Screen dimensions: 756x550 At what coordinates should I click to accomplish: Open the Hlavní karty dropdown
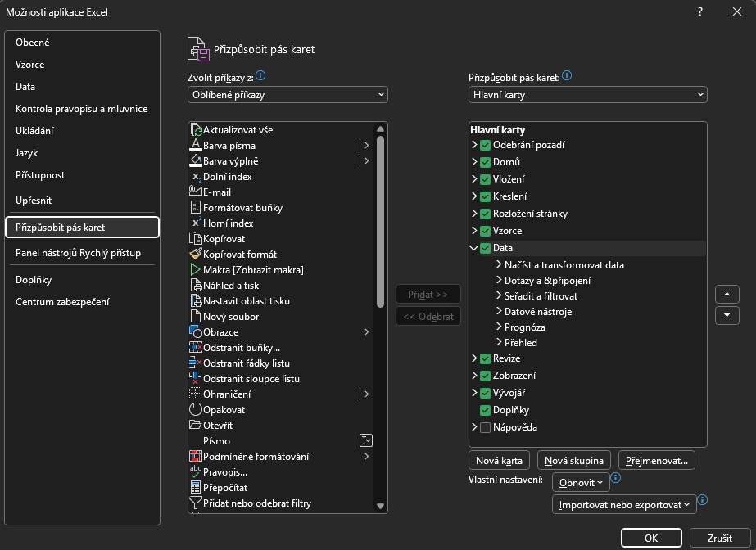point(588,95)
